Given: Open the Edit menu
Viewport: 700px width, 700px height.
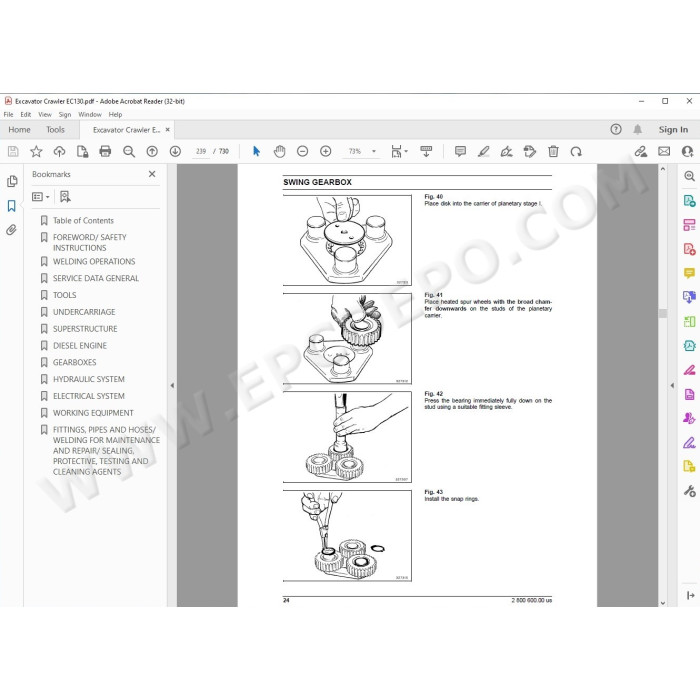Looking at the screenshot, I should 26,115.
